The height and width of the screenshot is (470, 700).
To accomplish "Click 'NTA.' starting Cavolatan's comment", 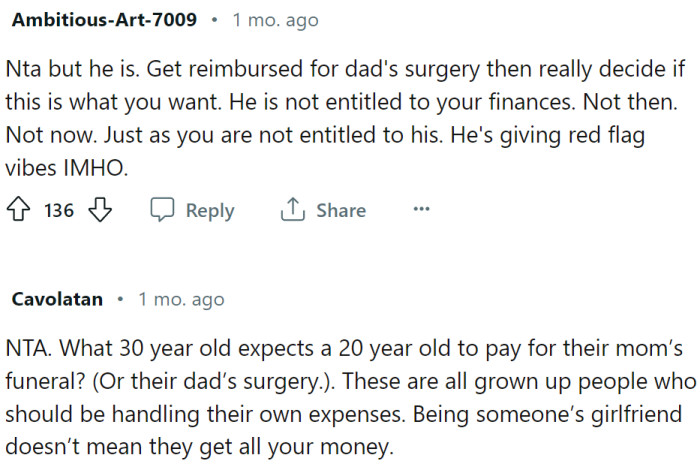I will coord(31,351).
